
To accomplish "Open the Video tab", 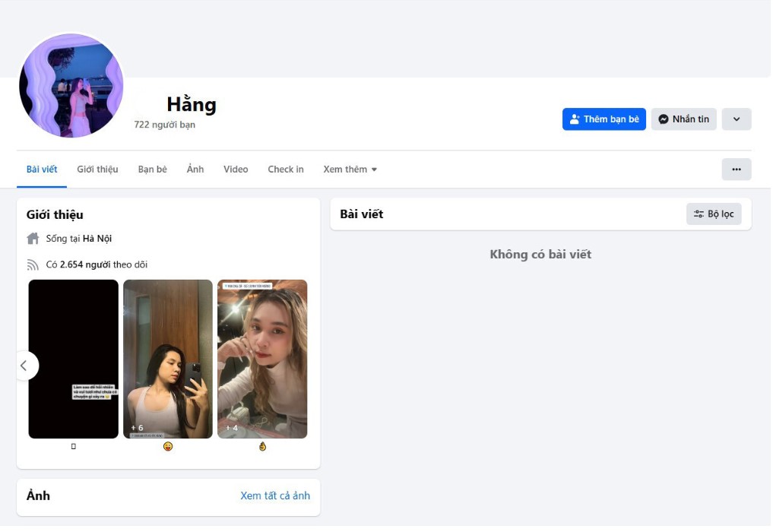I will click(x=236, y=169).
